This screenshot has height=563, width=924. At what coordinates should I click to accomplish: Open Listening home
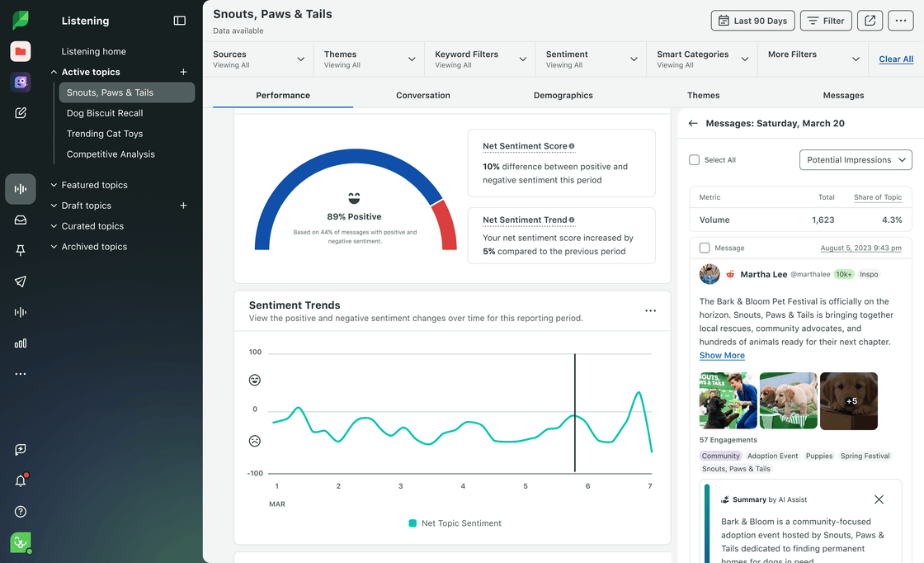tap(94, 51)
